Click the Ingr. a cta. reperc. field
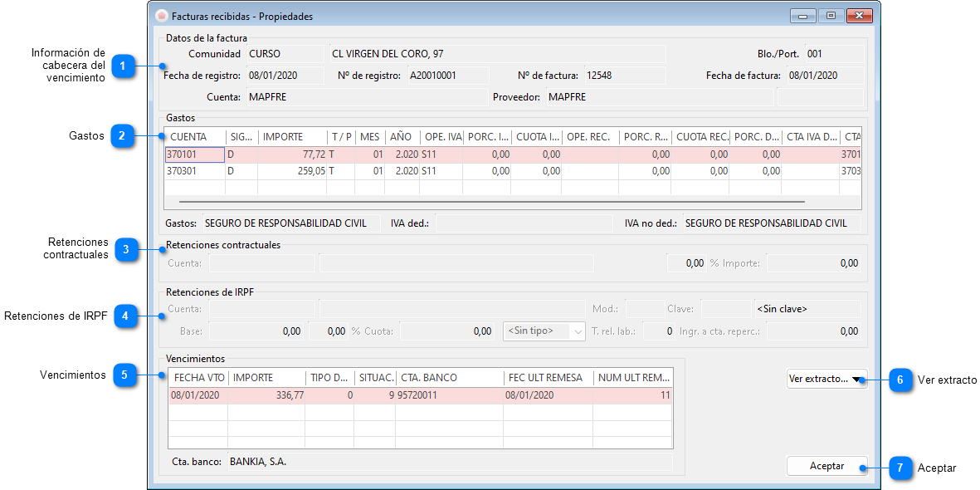The width and height of the screenshot is (980, 490). 814,331
